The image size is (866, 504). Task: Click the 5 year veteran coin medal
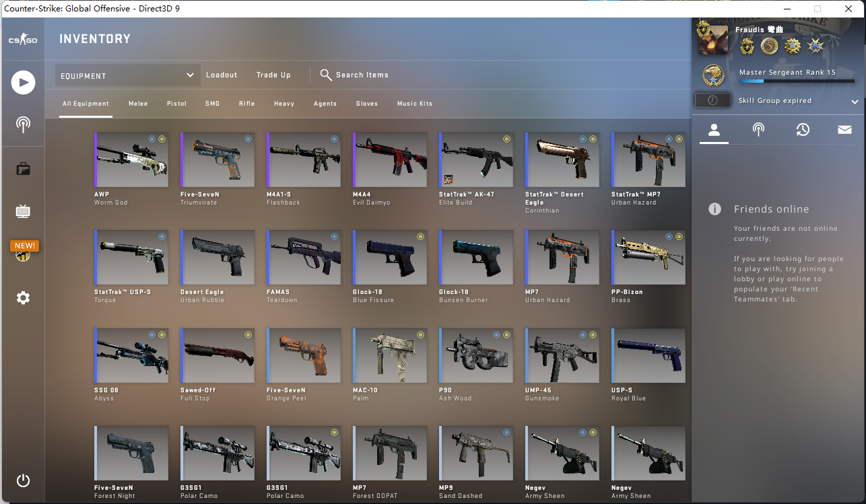click(x=769, y=46)
